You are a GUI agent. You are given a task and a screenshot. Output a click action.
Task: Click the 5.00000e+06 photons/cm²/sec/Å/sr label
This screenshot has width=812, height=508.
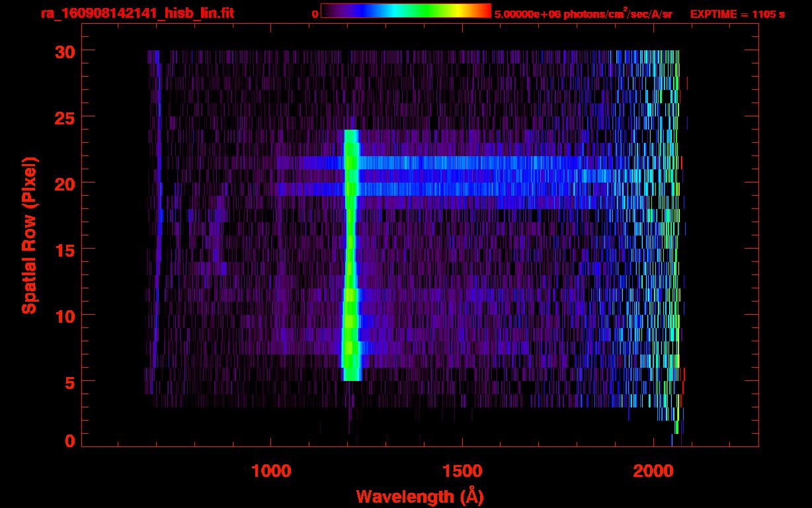click(x=583, y=13)
